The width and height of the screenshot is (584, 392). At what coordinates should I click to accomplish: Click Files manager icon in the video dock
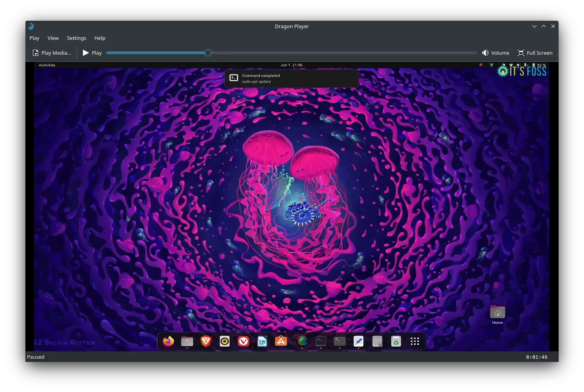point(187,341)
